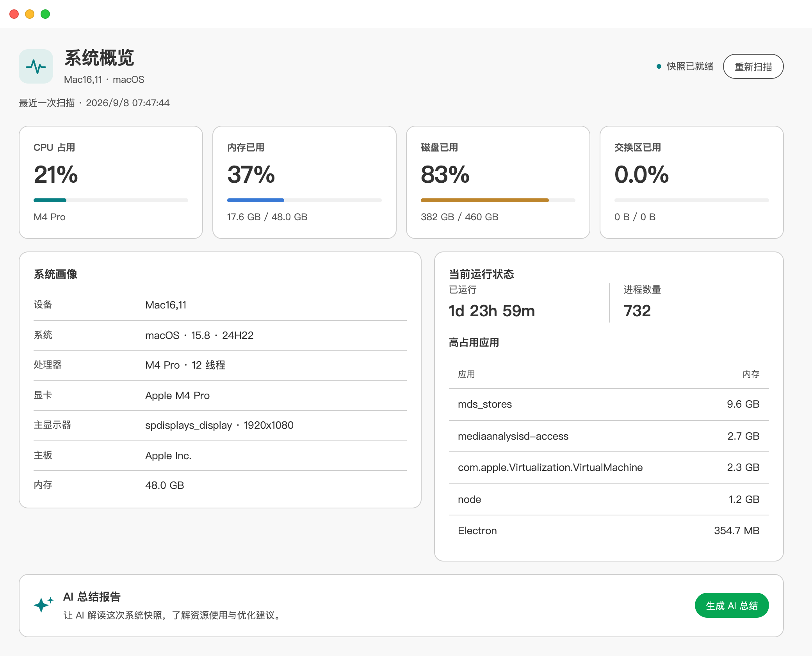The height and width of the screenshot is (656, 812).
Task: Click the 交换区已用 card title
Action: 637,148
